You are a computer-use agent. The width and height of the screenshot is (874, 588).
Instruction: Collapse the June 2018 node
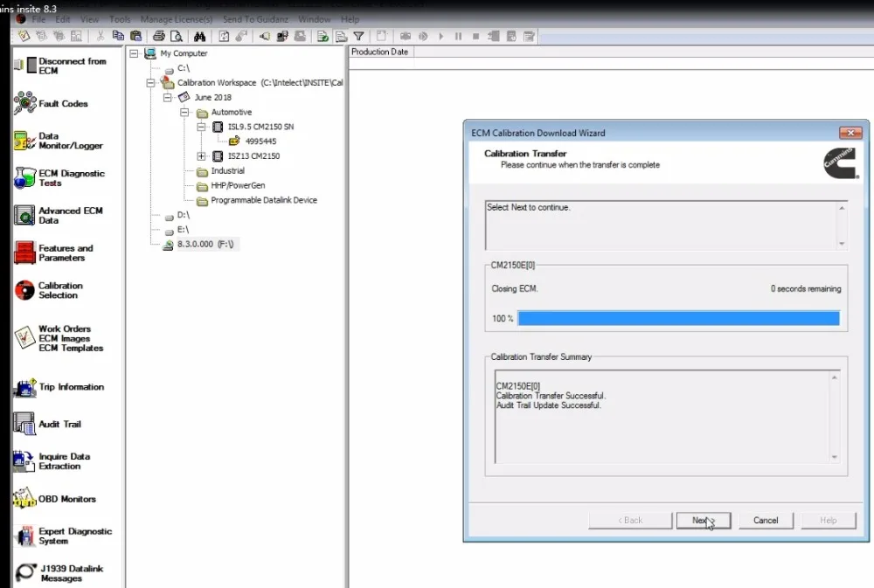pyautogui.click(x=167, y=98)
